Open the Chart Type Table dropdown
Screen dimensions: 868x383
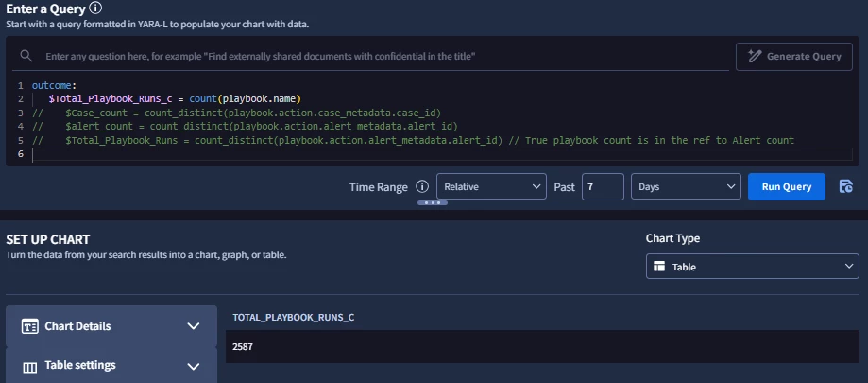point(753,267)
